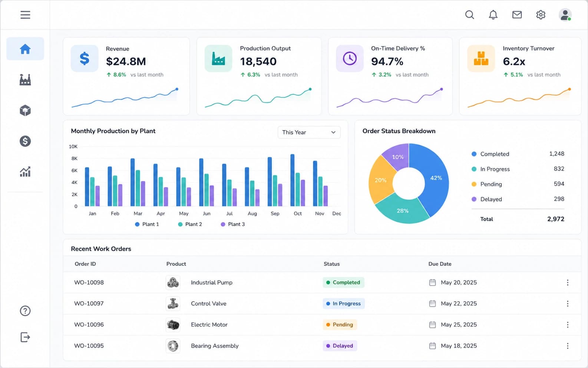
Task: Click Bearing Assembly product thumbnail
Action: tap(173, 346)
